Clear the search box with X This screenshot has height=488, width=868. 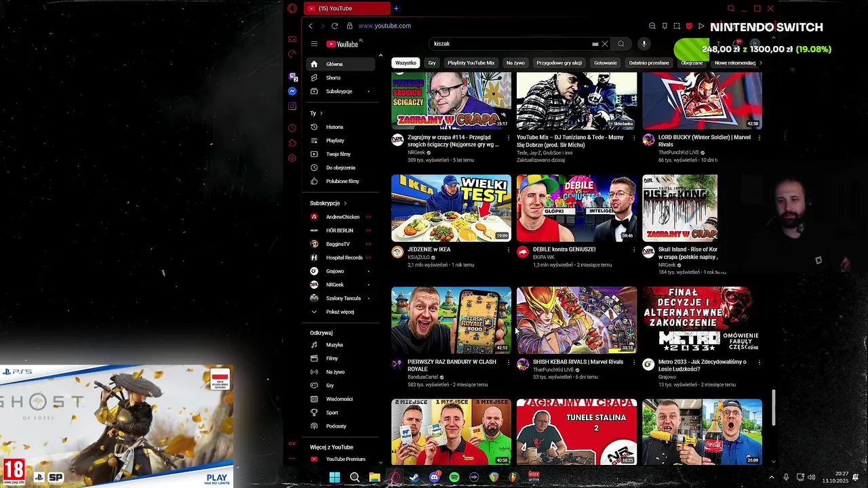coord(605,44)
